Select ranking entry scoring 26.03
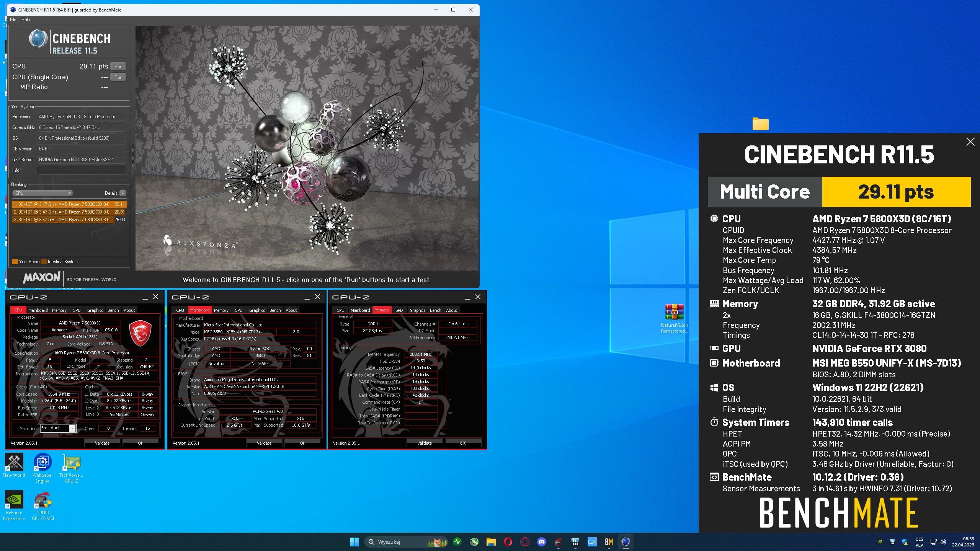 coord(69,219)
